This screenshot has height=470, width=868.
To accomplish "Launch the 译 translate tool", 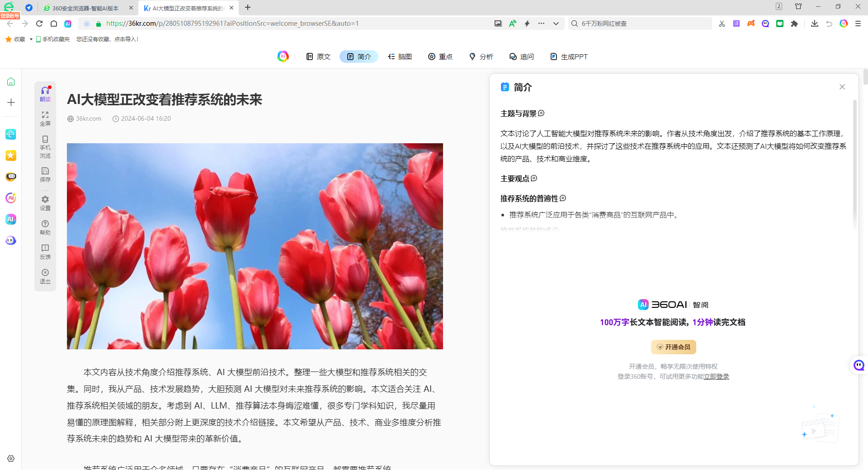I will [736, 23].
